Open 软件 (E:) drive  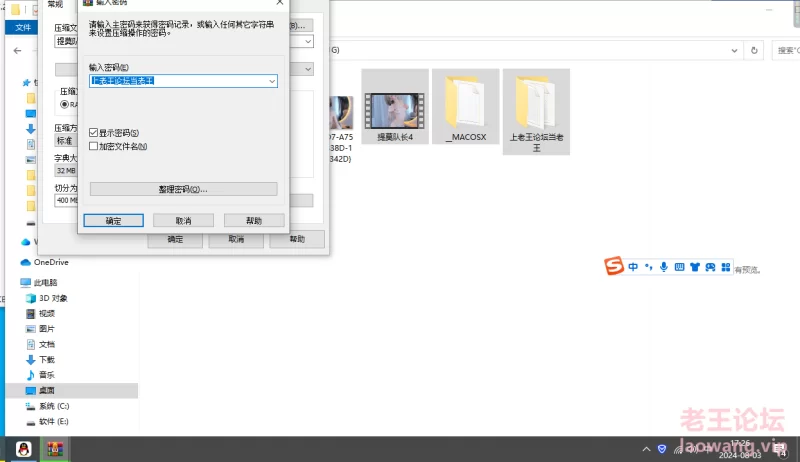(x=54, y=421)
